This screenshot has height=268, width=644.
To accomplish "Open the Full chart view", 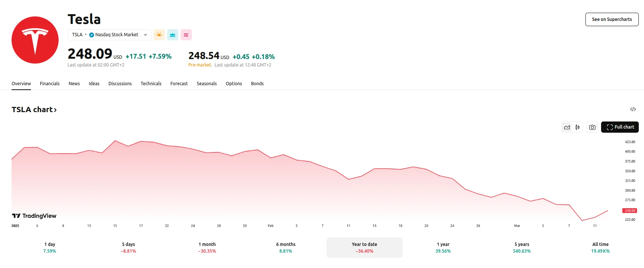I will [x=620, y=127].
